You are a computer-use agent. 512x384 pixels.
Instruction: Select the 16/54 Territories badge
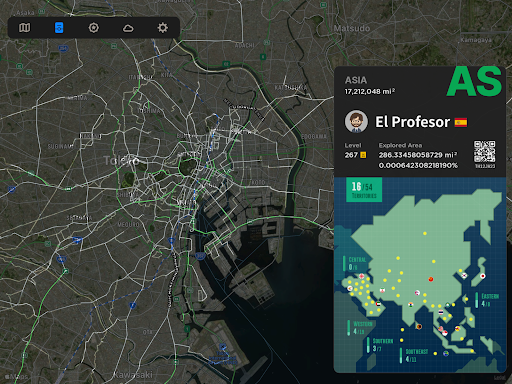364,190
